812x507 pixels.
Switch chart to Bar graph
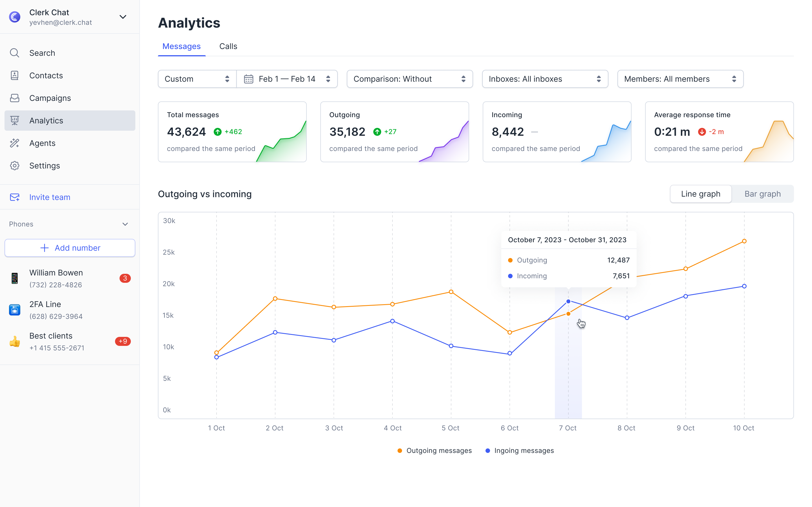[762, 194]
